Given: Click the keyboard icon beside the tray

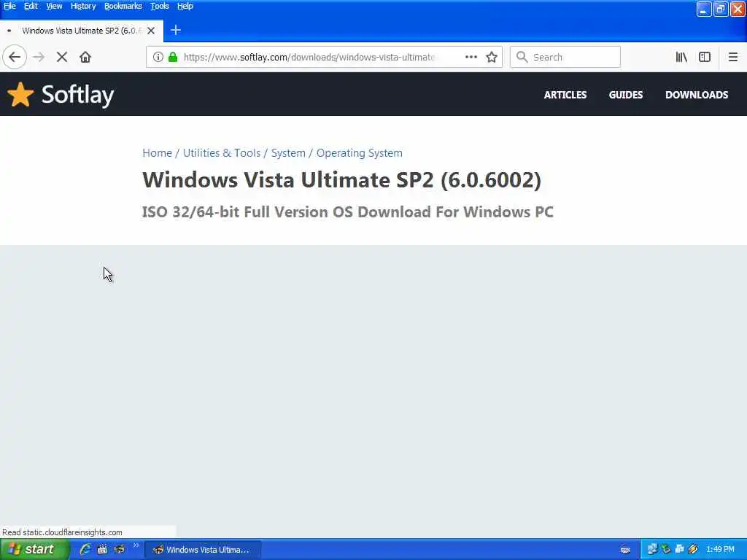Looking at the screenshot, I should [x=625, y=550].
